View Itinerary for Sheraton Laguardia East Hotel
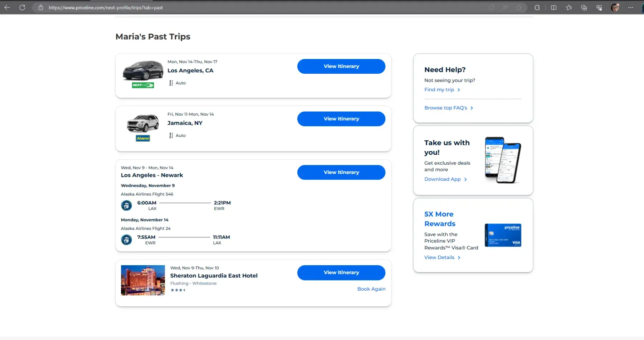Screen dimensions: 644x340 [x=341, y=273]
